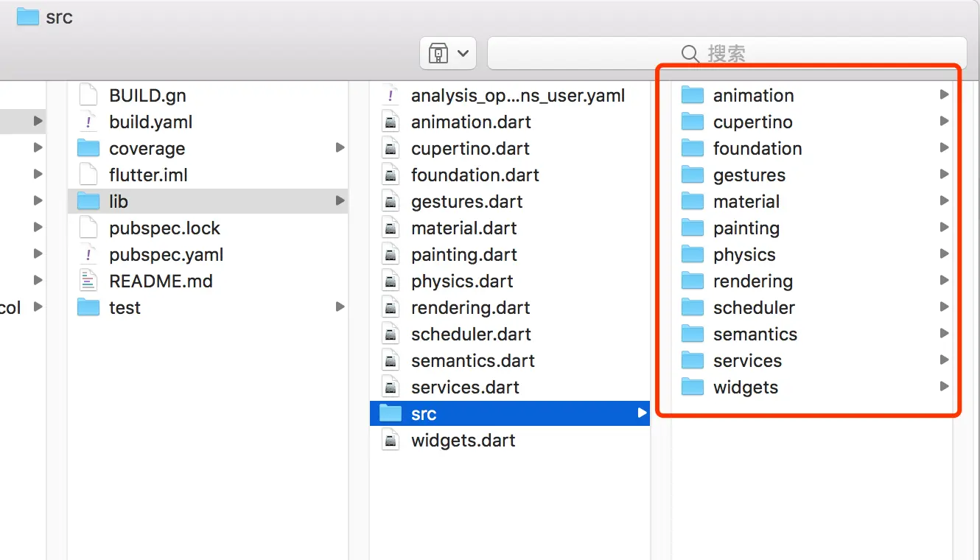Select the painting.dart file name
Image resolution: width=980 pixels, height=560 pixels.
pos(464,255)
